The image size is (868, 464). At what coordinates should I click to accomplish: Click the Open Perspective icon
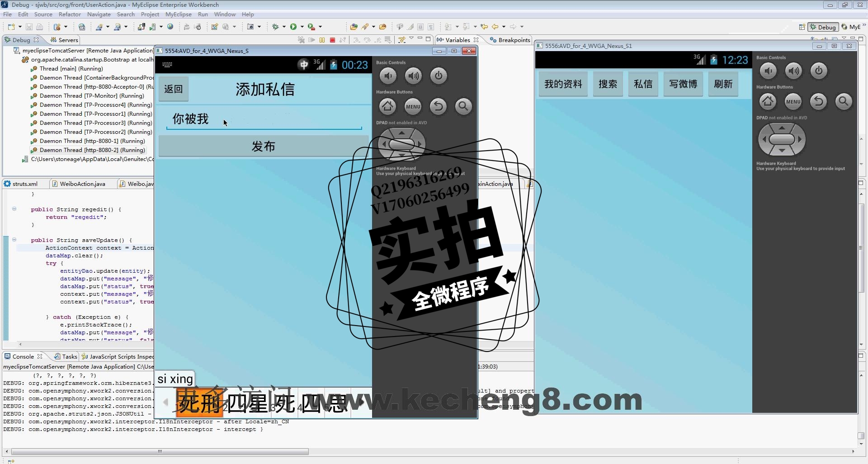[x=802, y=27]
